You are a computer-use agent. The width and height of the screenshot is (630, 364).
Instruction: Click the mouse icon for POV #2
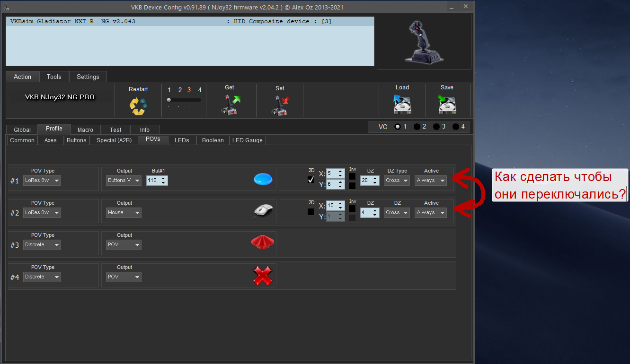263,210
